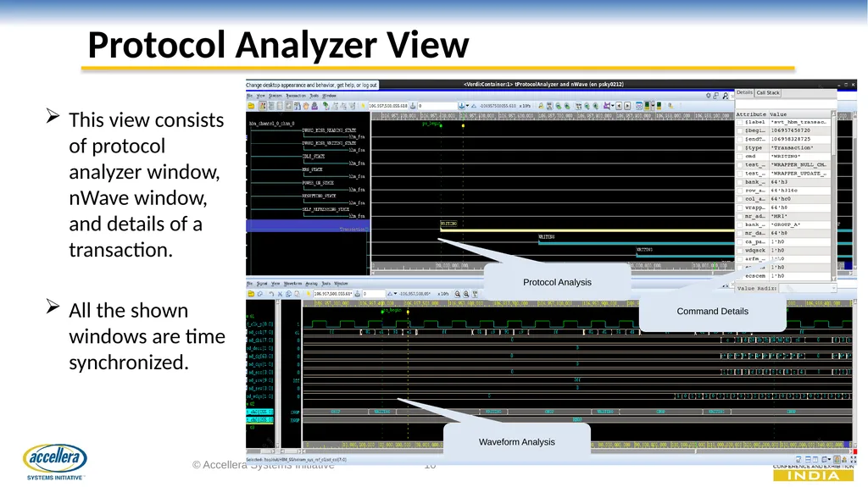The width and height of the screenshot is (868, 487).
Task: Check the $label attribute checkbox
Action: [x=740, y=122]
